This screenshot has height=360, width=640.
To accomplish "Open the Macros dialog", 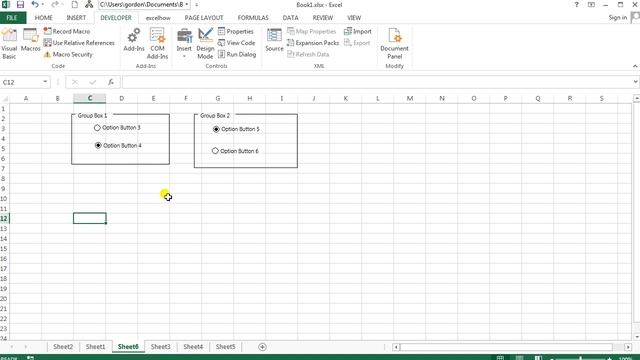I will (x=31, y=40).
